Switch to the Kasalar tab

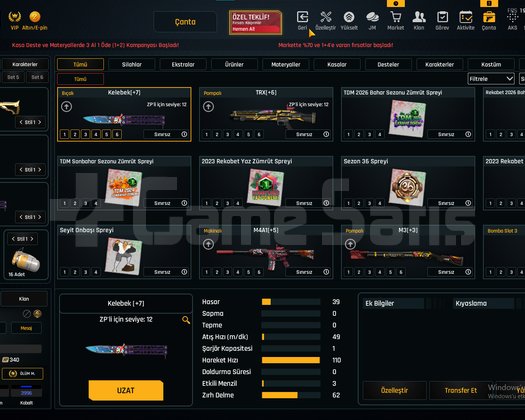point(337,64)
